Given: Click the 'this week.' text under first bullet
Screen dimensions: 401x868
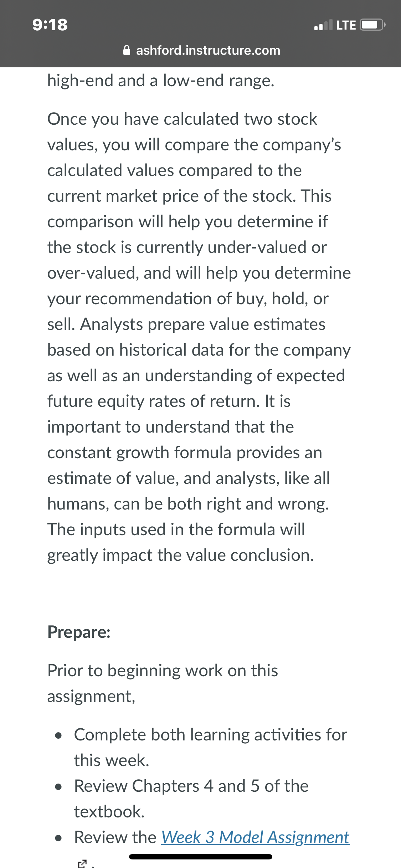Looking at the screenshot, I should 112,760.
